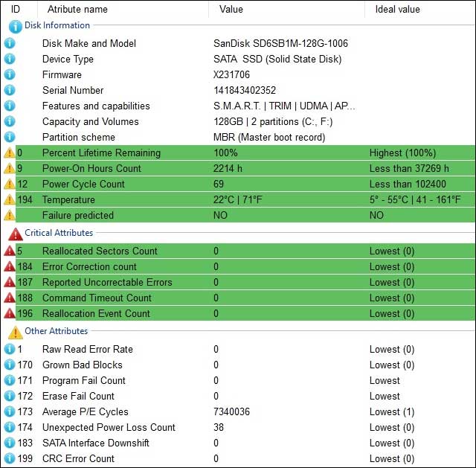This screenshot has height=468, width=476.
Task: Select the Reallocated Sectors Count attribute name
Action: (100, 251)
